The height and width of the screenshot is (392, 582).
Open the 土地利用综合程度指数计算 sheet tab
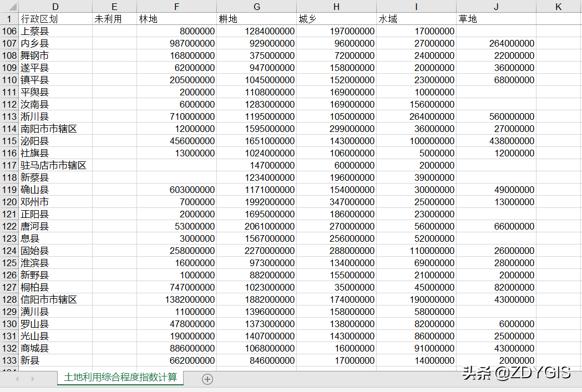click(x=120, y=378)
